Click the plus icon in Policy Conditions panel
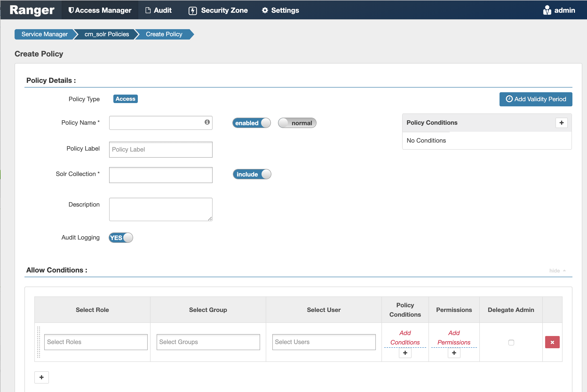Viewport: 587px width, 392px height. [562, 123]
